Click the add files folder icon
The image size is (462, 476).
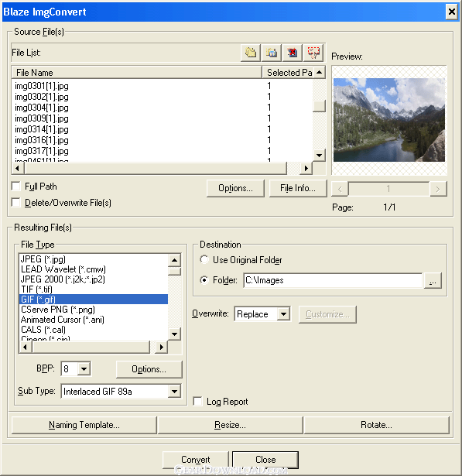pos(251,53)
